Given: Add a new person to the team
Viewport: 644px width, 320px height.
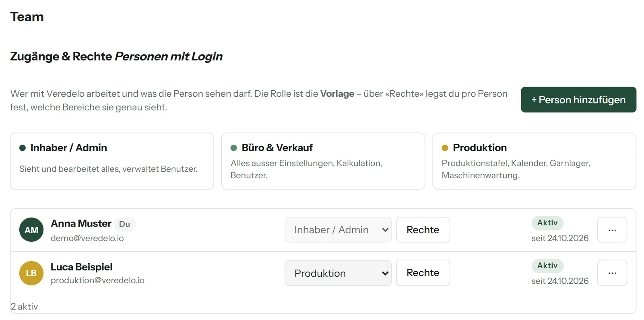Looking at the screenshot, I should click(x=578, y=100).
